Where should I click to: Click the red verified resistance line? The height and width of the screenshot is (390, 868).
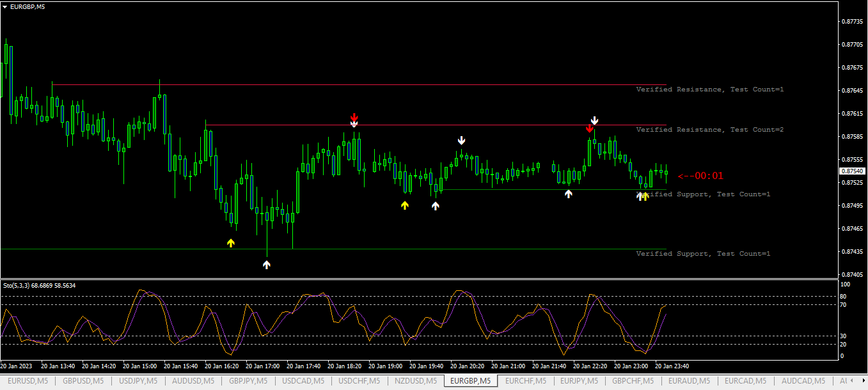tap(359, 84)
